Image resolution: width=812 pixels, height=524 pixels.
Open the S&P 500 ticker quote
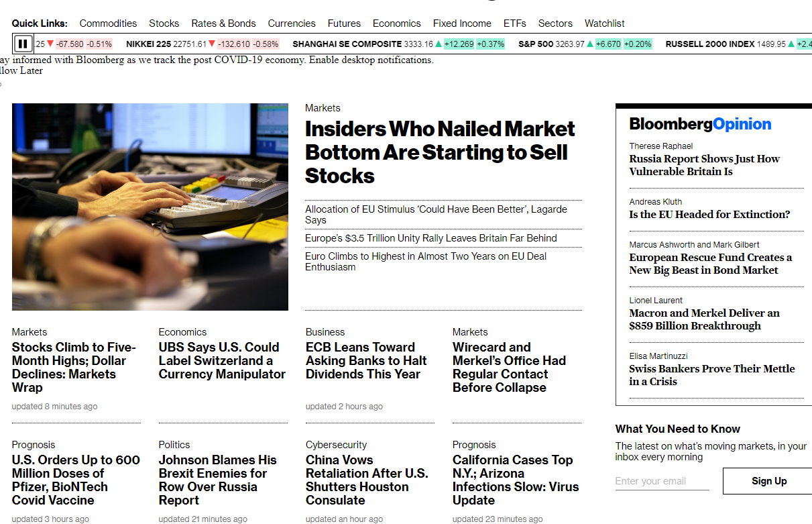[585, 44]
